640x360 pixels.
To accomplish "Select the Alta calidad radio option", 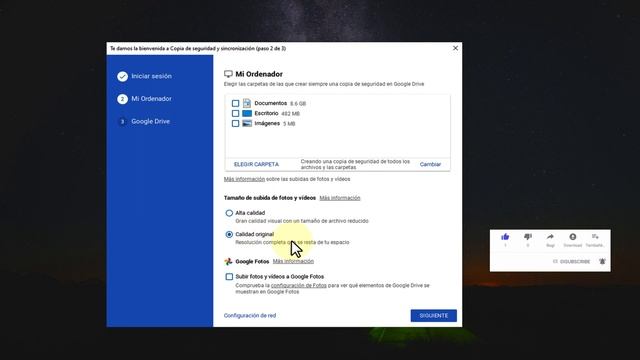I will [229, 213].
